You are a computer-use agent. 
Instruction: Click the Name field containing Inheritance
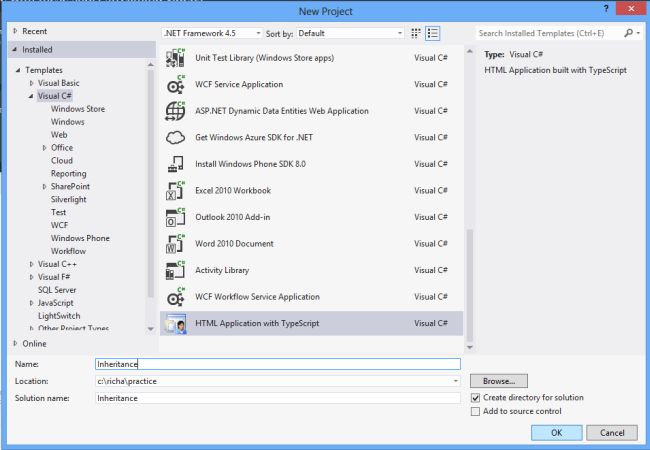(278, 364)
